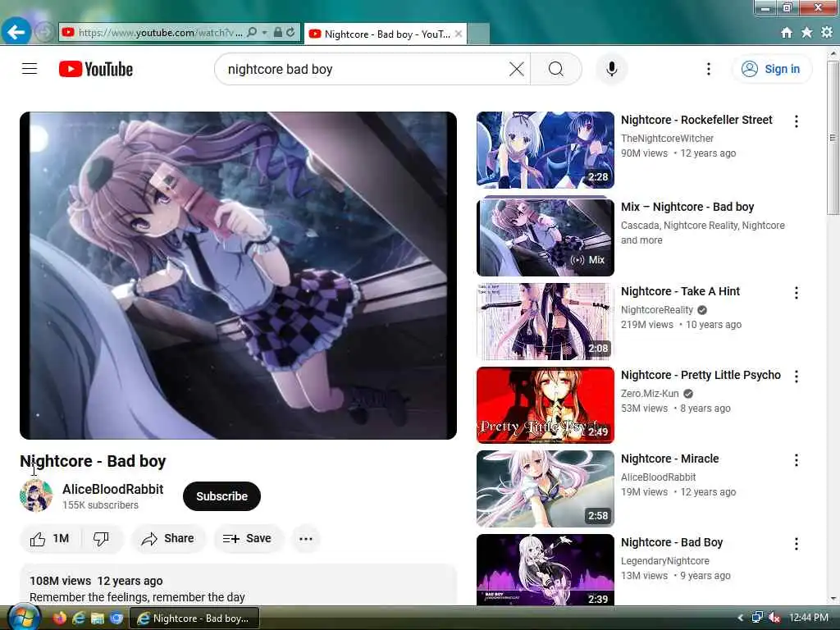The width and height of the screenshot is (840, 630).
Task: Open Nightcore - Pretty Little Psycho title
Action: (701, 375)
